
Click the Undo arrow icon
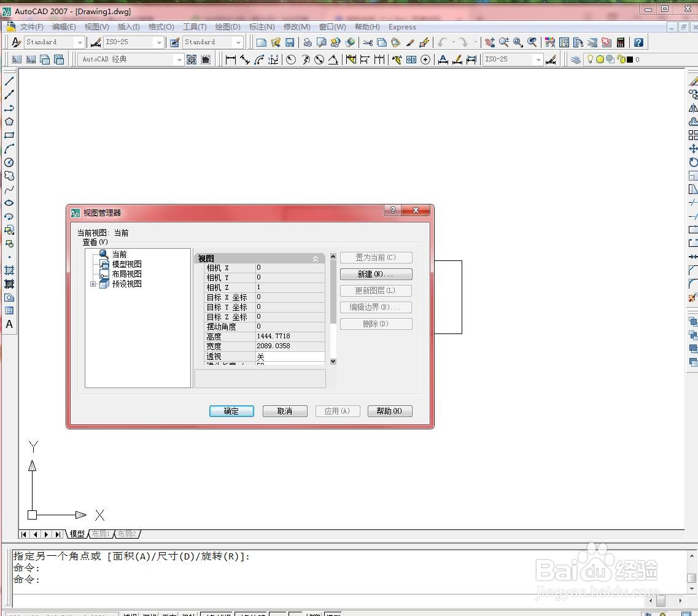442,42
